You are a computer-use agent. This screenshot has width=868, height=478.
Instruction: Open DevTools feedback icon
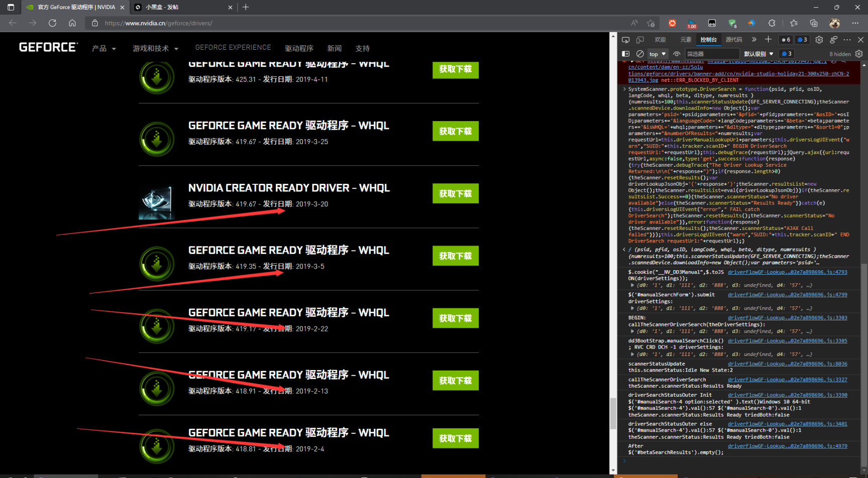coord(834,40)
